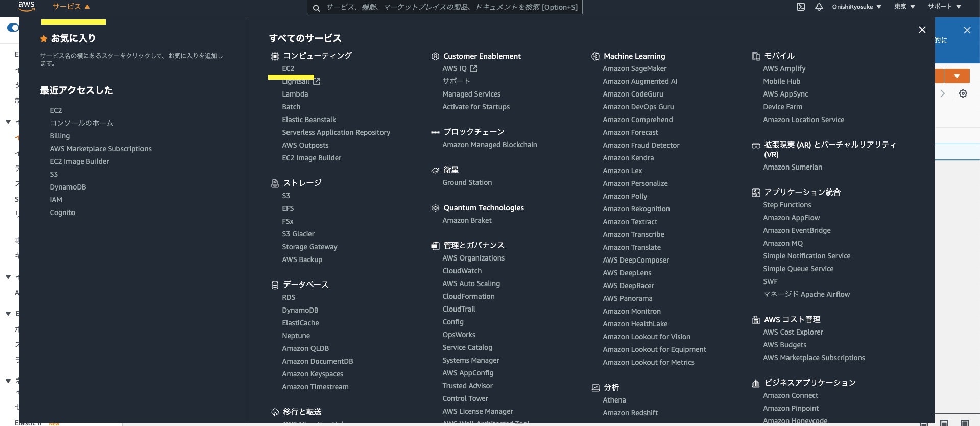Click the Database category icon
The height and width of the screenshot is (426, 980).
tap(275, 285)
